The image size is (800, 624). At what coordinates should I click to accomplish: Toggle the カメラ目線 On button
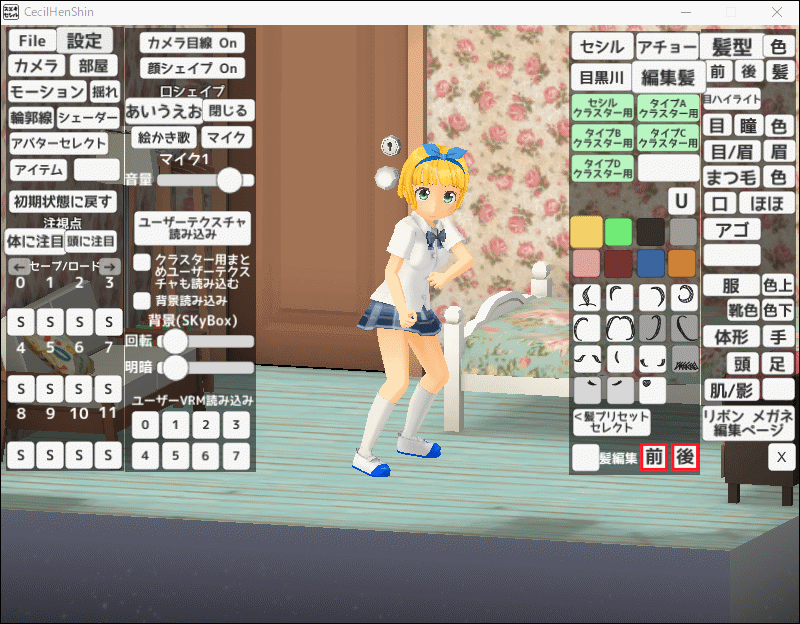point(191,43)
